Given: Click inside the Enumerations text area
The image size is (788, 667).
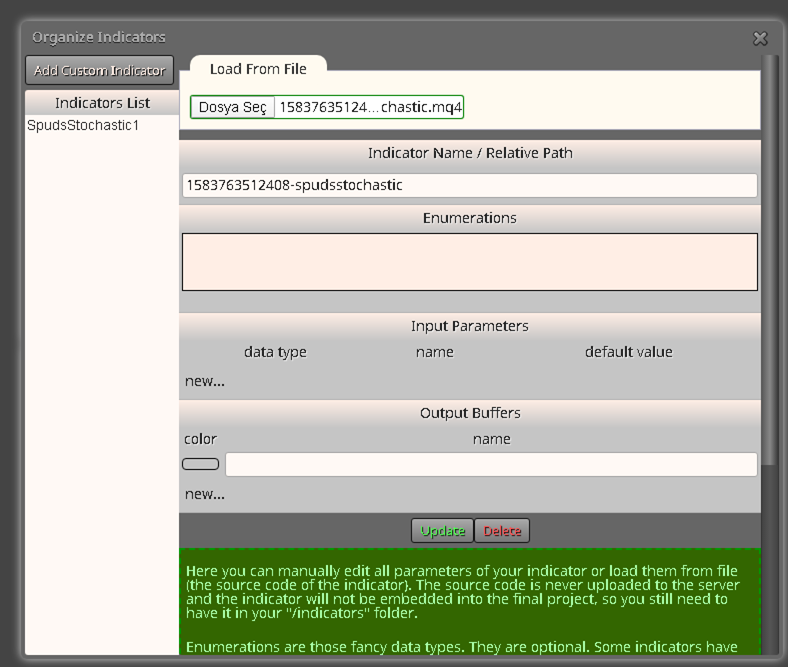Looking at the screenshot, I should pos(469,262).
